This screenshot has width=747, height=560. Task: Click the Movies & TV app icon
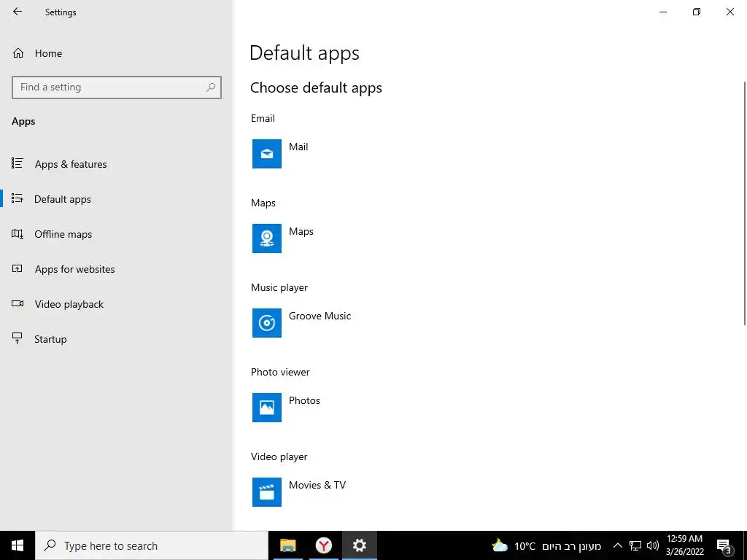tap(267, 492)
